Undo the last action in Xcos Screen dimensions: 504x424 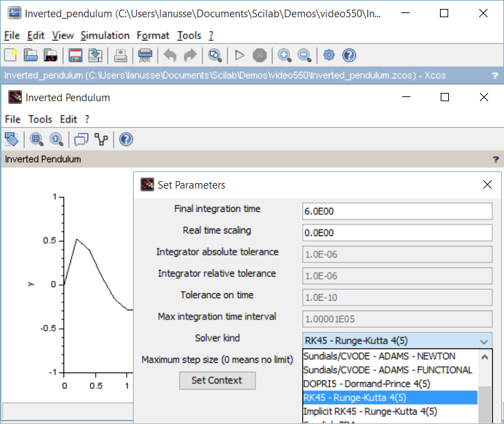click(169, 55)
